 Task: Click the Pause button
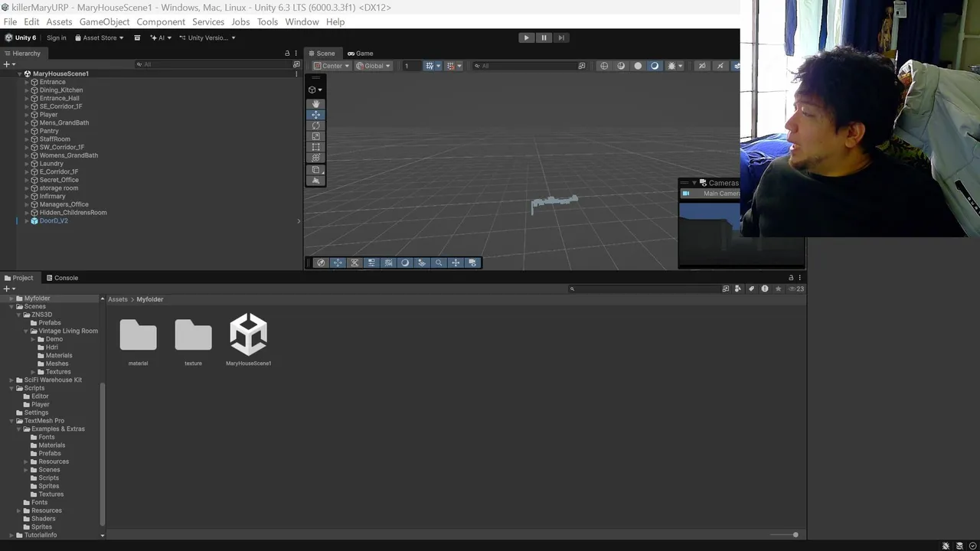click(x=544, y=37)
